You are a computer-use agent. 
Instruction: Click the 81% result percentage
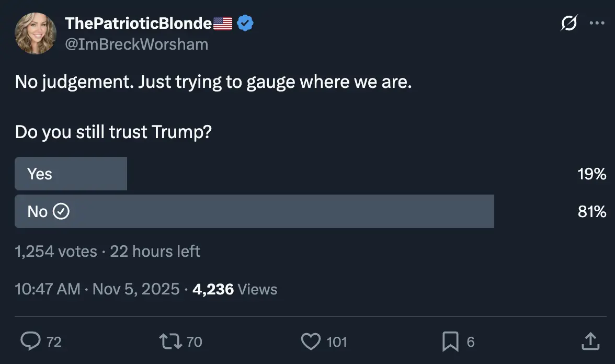point(592,211)
